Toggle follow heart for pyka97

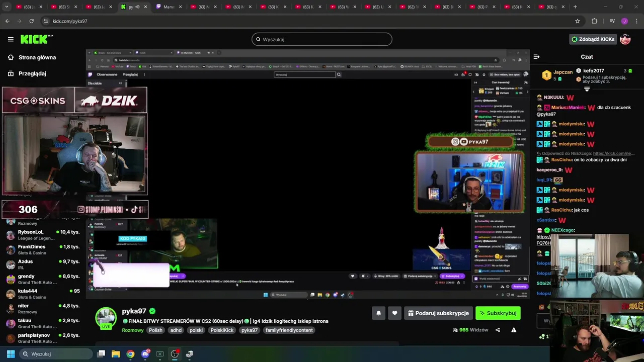(394, 313)
